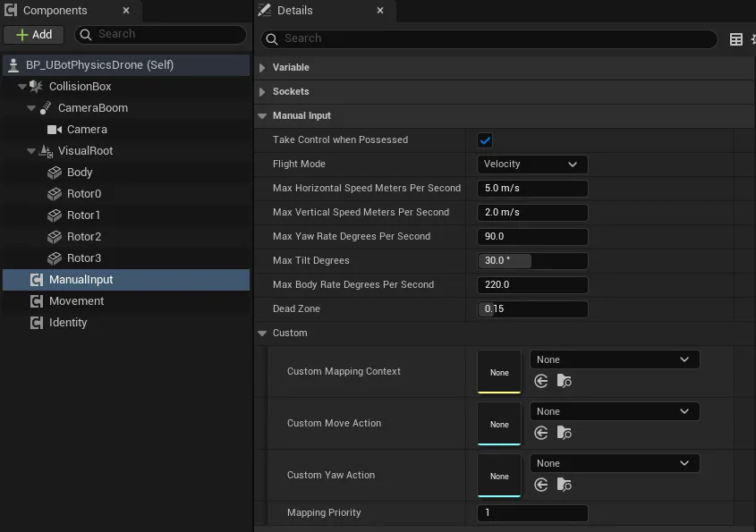Expand the Variable section

(262, 68)
